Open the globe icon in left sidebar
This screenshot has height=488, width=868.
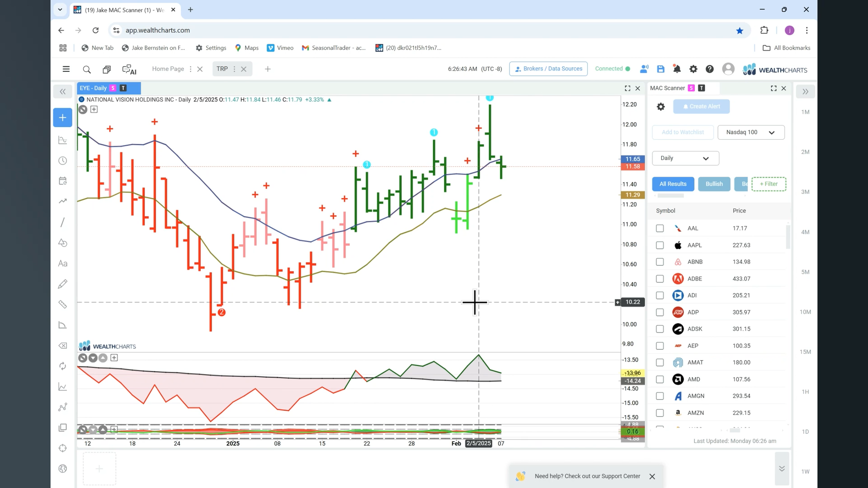point(63,469)
